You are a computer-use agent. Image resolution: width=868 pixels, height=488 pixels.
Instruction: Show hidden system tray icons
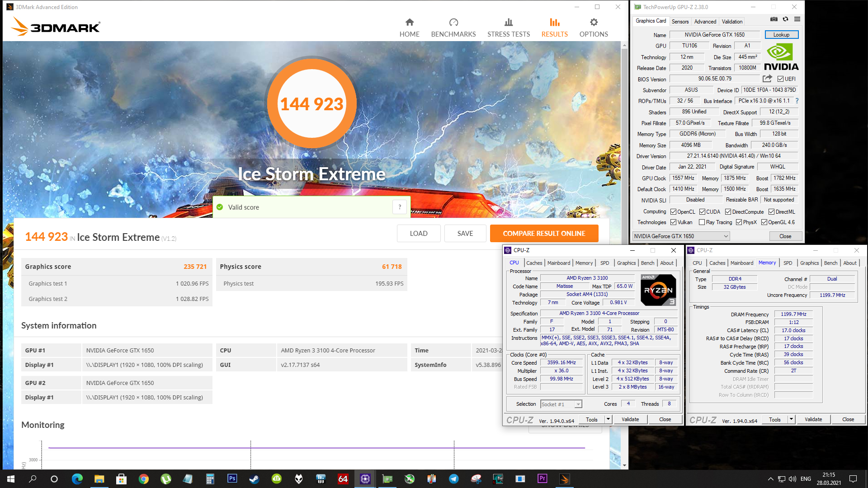pyautogui.click(x=770, y=479)
